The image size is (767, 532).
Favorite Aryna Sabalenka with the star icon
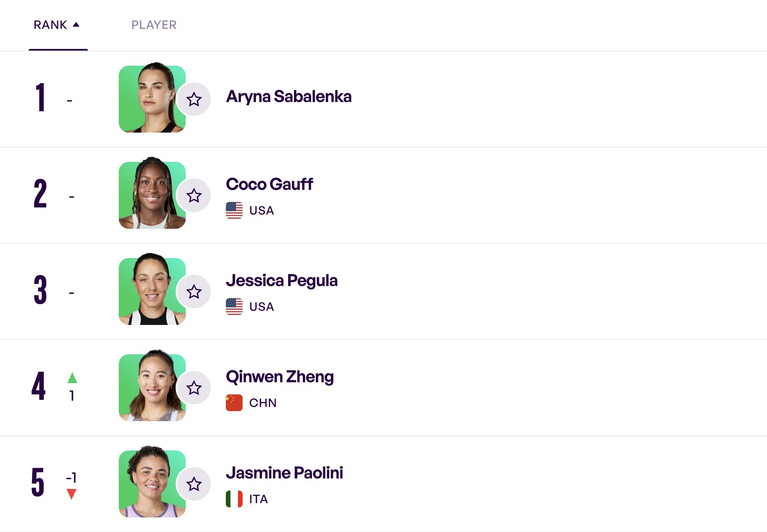(194, 99)
